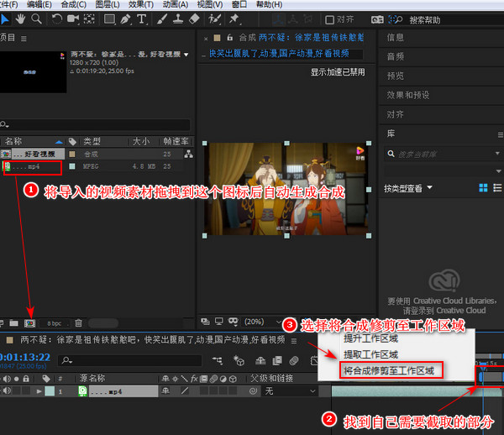This screenshot has height=435, width=504.
Task: Open the Project panel menu icon
Action: coord(24,39)
